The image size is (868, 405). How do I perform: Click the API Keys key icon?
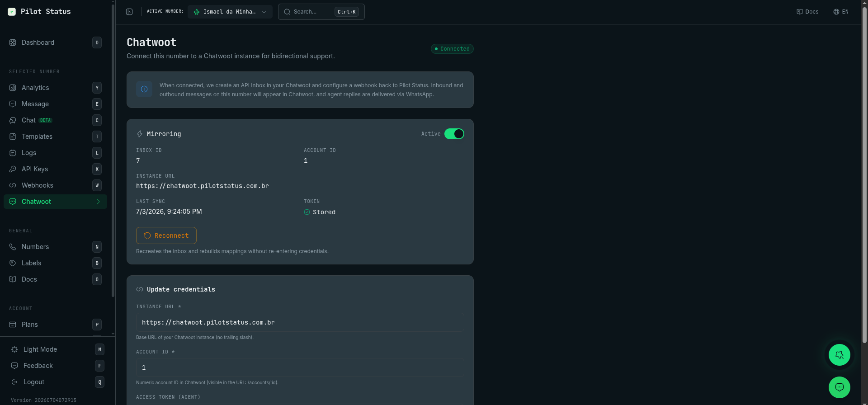point(13,169)
